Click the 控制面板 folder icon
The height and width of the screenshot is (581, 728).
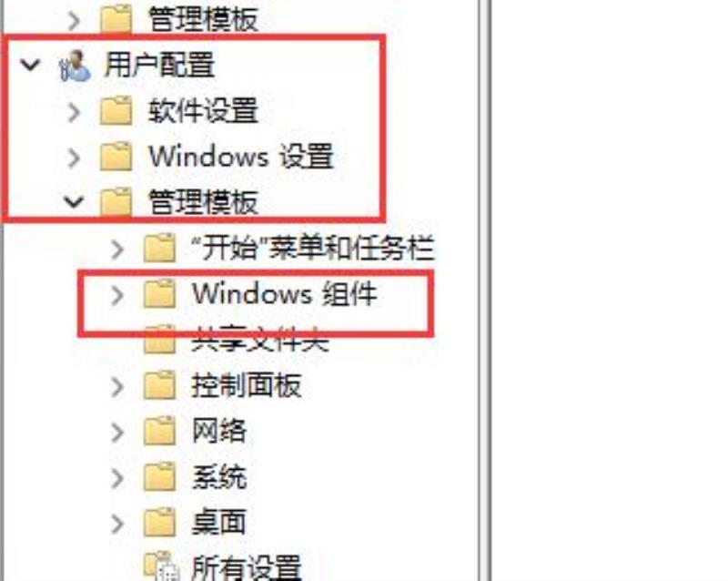click(x=160, y=386)
